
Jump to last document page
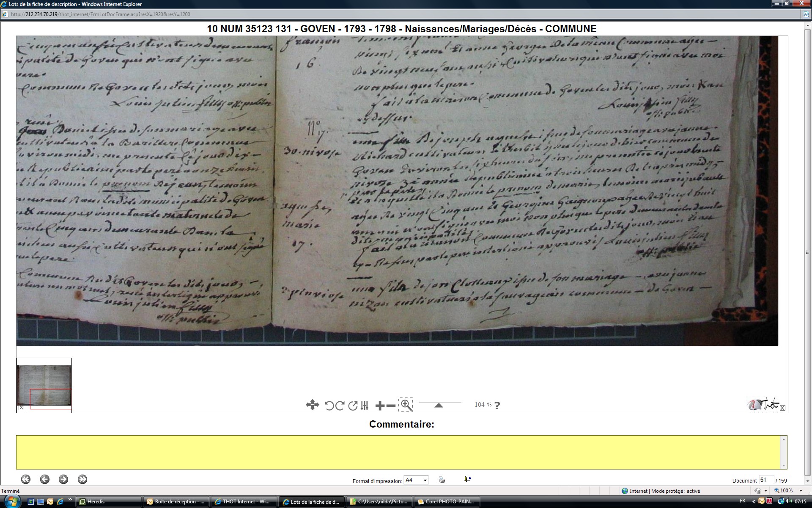pyautogui.click(x=82, y=479)
